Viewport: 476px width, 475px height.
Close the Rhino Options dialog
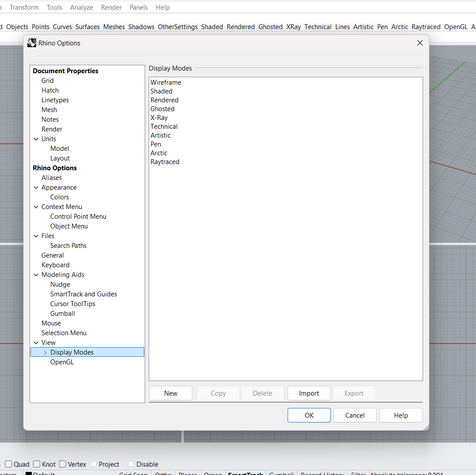420,43
